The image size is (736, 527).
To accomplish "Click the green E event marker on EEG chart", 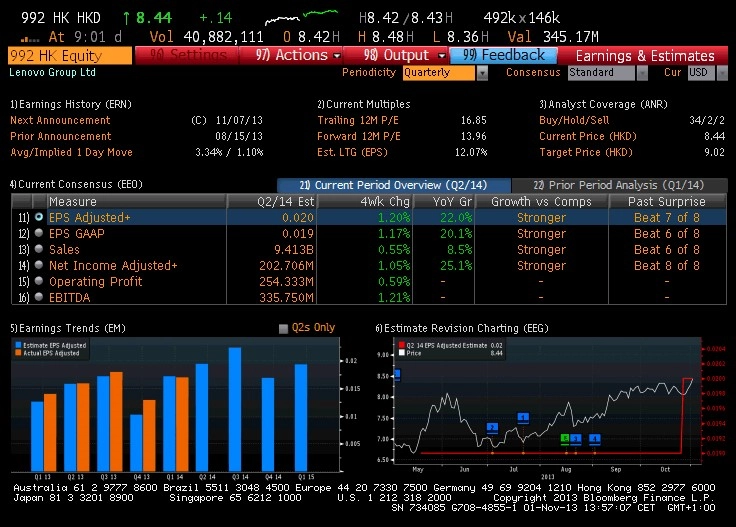I will coord(565,438).
